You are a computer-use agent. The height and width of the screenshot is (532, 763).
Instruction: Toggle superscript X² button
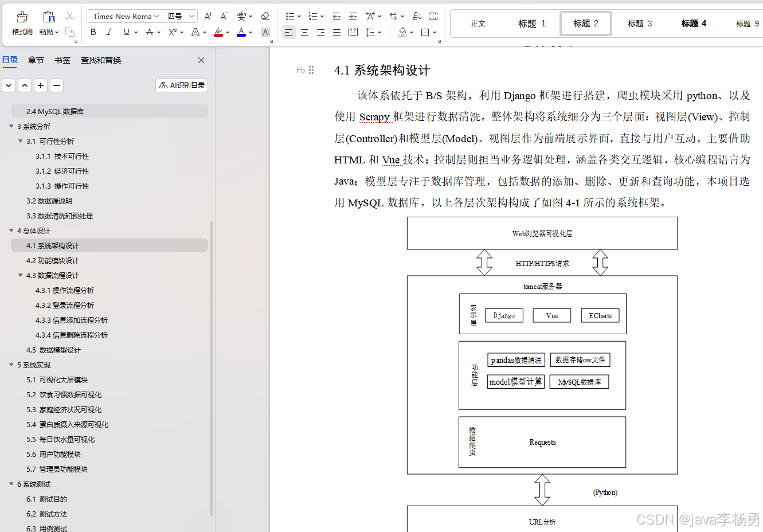click(x=173, y=32)
